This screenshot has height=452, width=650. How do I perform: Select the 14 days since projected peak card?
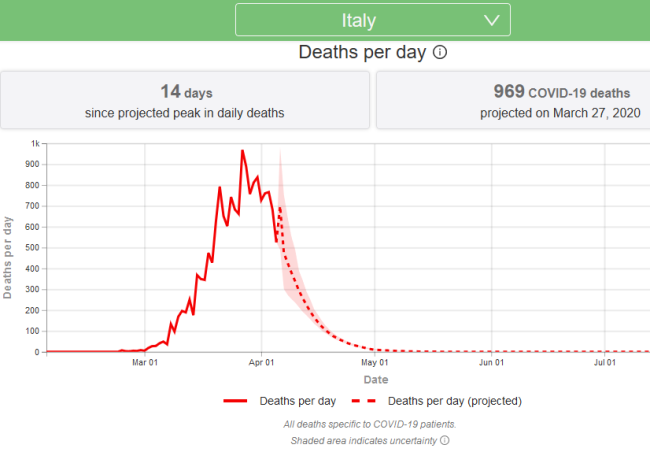coord(183,100)
